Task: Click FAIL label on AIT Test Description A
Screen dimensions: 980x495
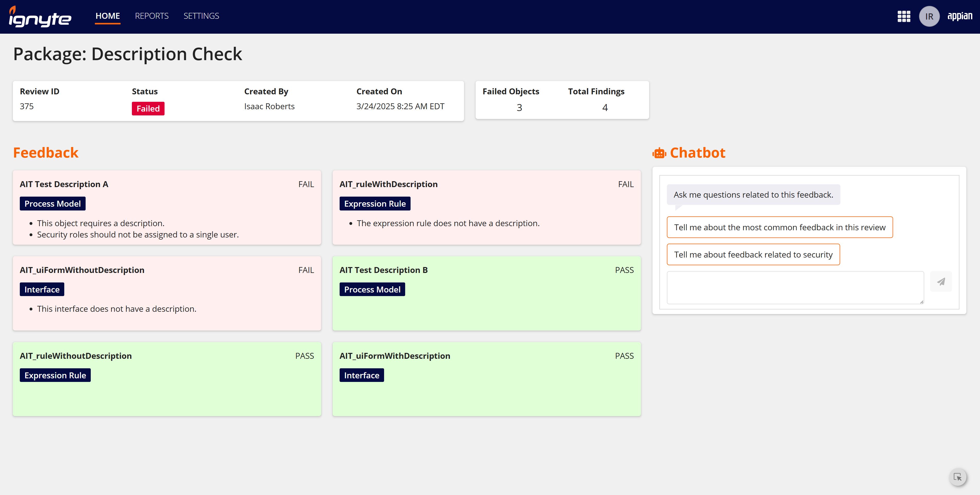Action: [306, 184]
